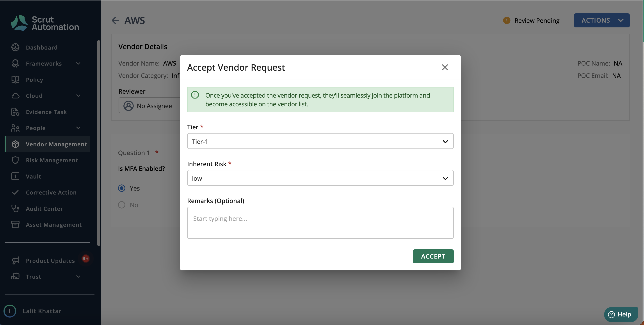Viewport: 644px width, 325px height.
Task: Click the Dashboard gauge icon
Action: click(15, 47)
